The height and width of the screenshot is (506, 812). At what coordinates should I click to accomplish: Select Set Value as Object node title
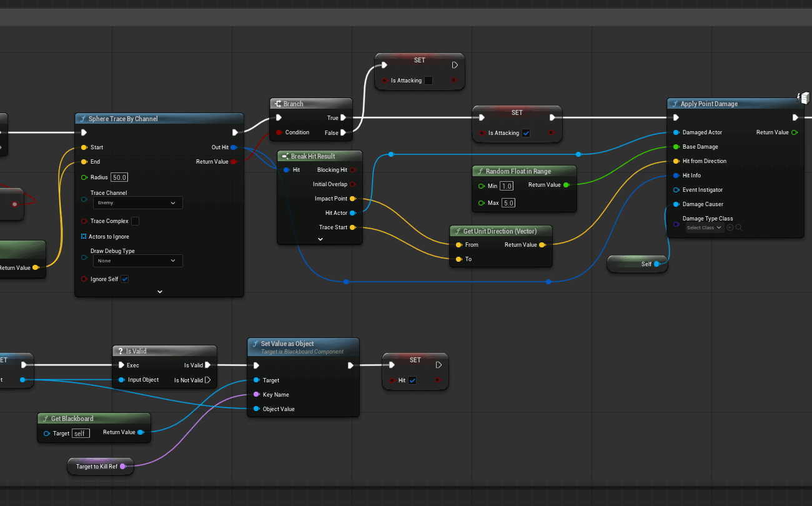click(287, 344)
